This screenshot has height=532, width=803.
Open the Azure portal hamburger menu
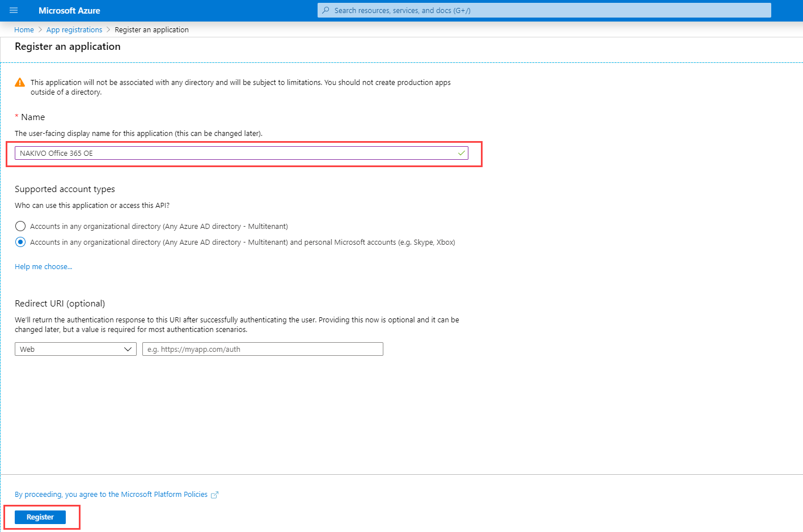pos(14,10)
